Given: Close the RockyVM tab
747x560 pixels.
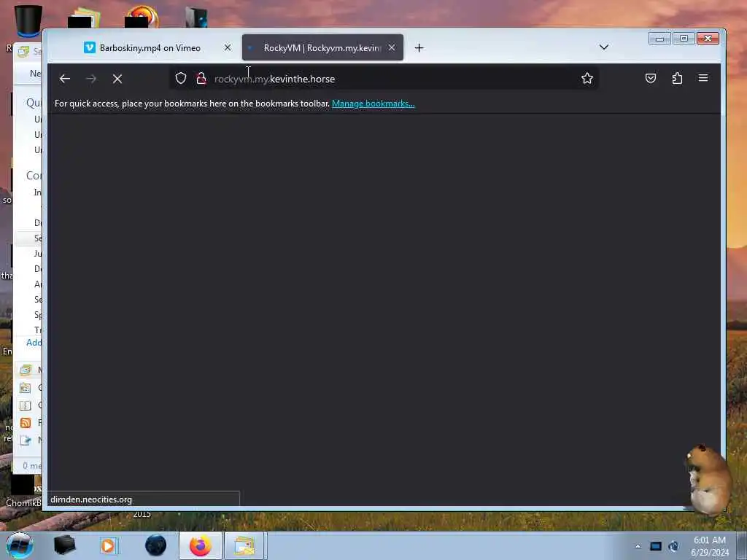Looking at the screenshot, I should coord(392,47).
